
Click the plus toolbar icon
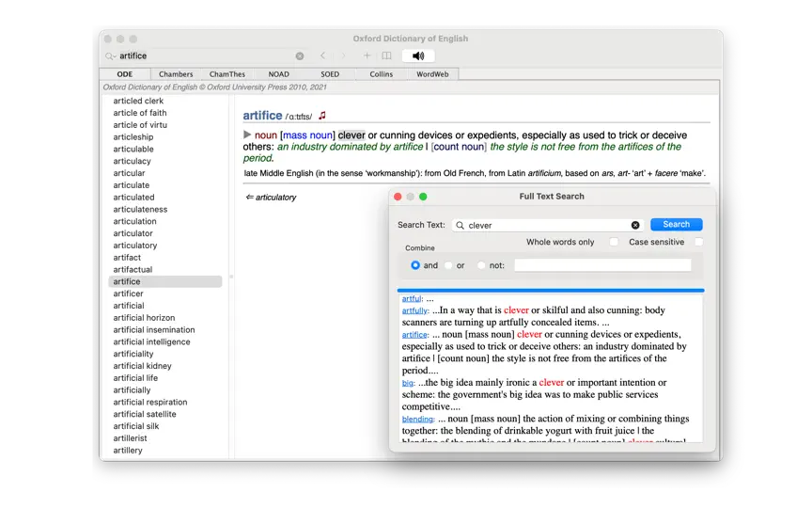[x=367, y=56]
